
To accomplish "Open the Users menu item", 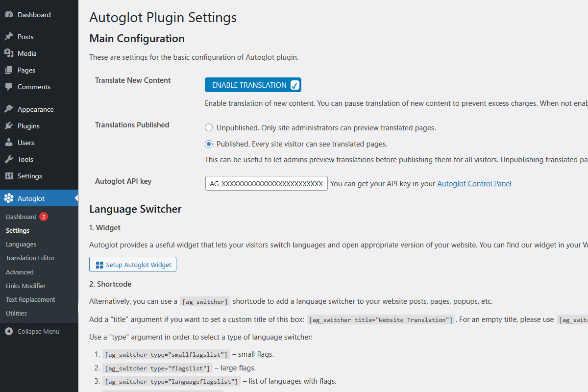I will click(26, 143).
